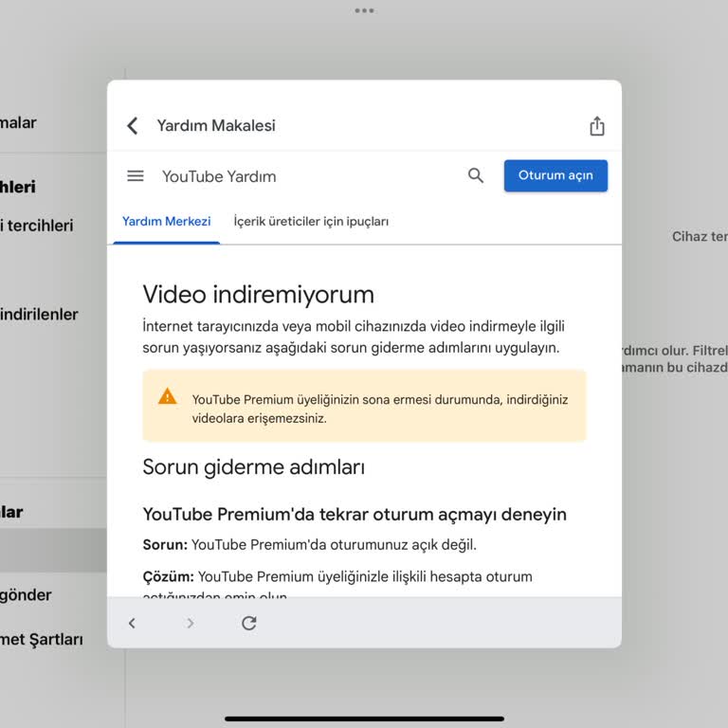Open the 'gönder' item in background sidebar
This screenshot has width=728, height=728.
coord(26,594)
